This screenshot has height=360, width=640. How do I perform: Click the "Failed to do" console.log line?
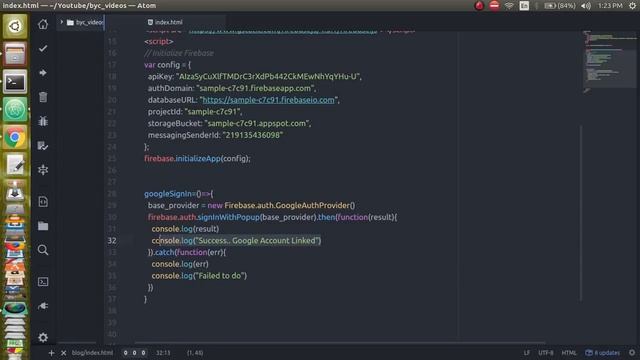pos(199,276)
